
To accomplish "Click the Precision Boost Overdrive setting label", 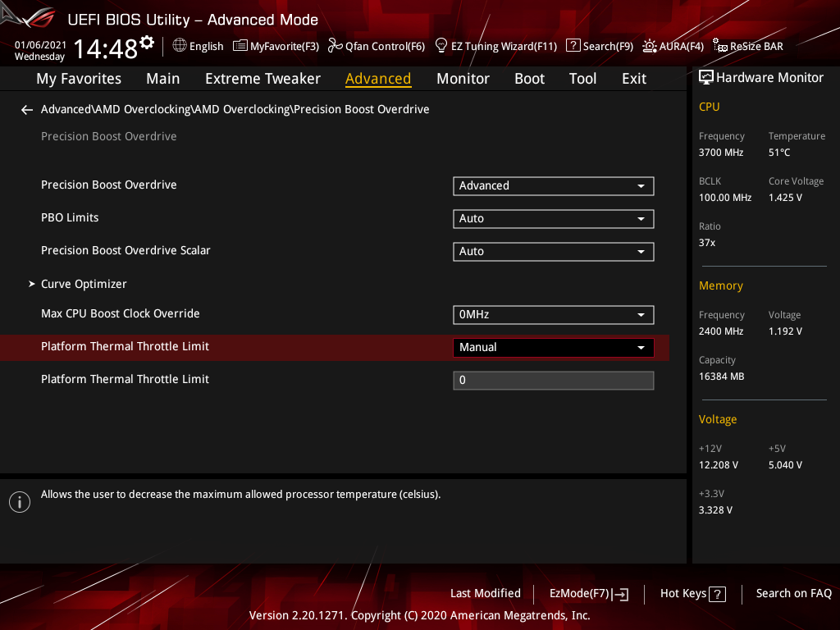I will pos(109,185).
